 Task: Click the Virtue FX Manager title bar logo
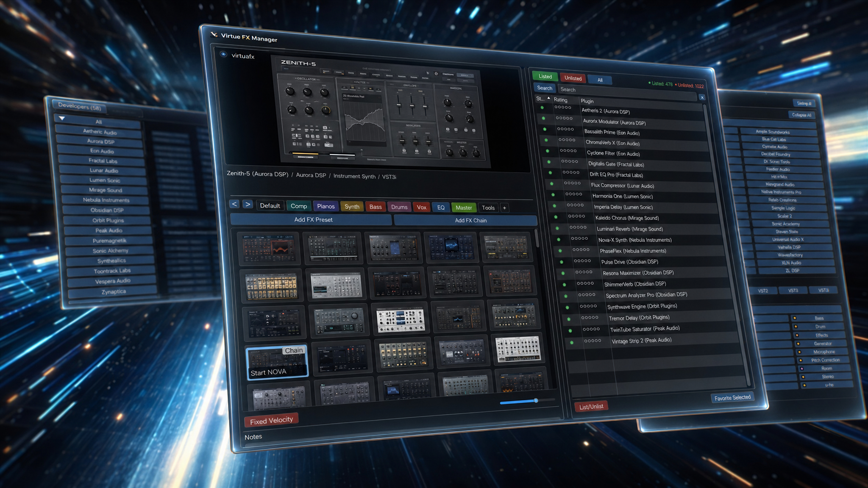tap(214, 34)
